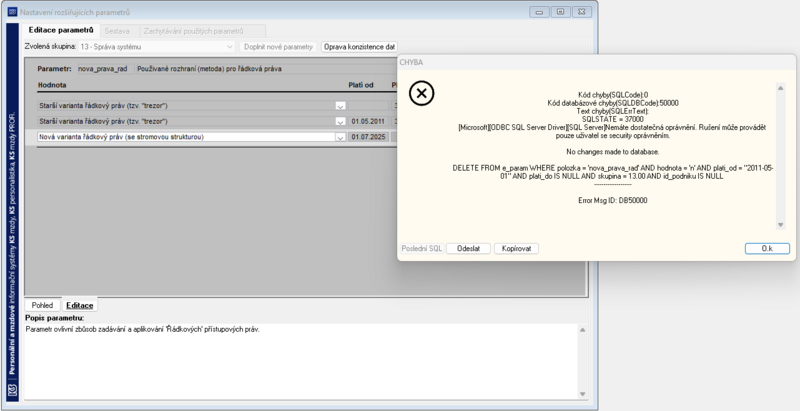
Task: Click the down arrow of Popis parametru scrollbar
Action: [x=583, y=394]
